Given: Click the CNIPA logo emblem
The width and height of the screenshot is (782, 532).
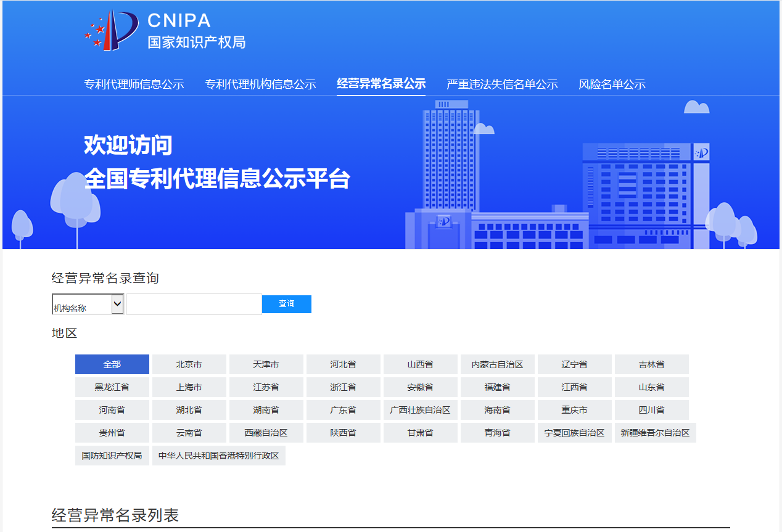Looking at the screenshot, I should [111, 31].
